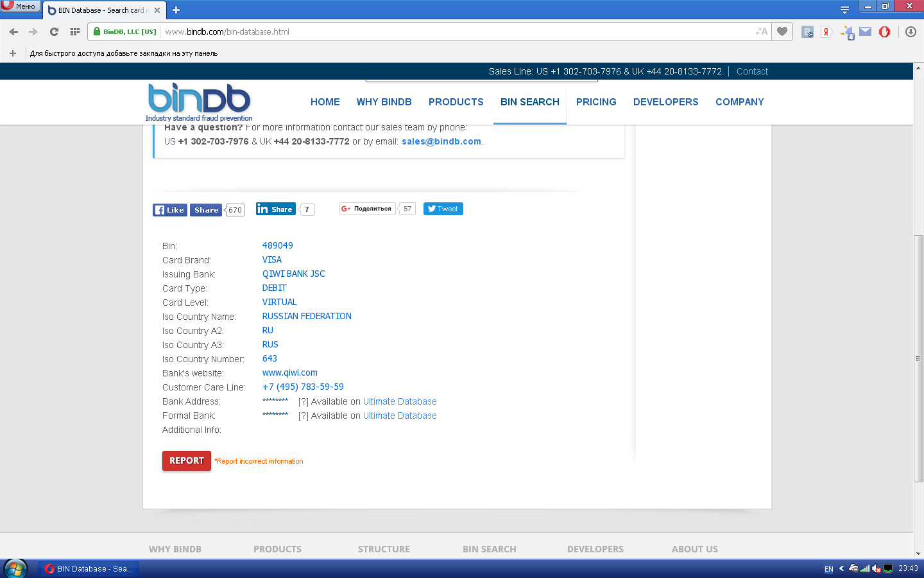Screen dimensions: 924x578
Task: Click the URL address bar field
Action: click(449, 31)
